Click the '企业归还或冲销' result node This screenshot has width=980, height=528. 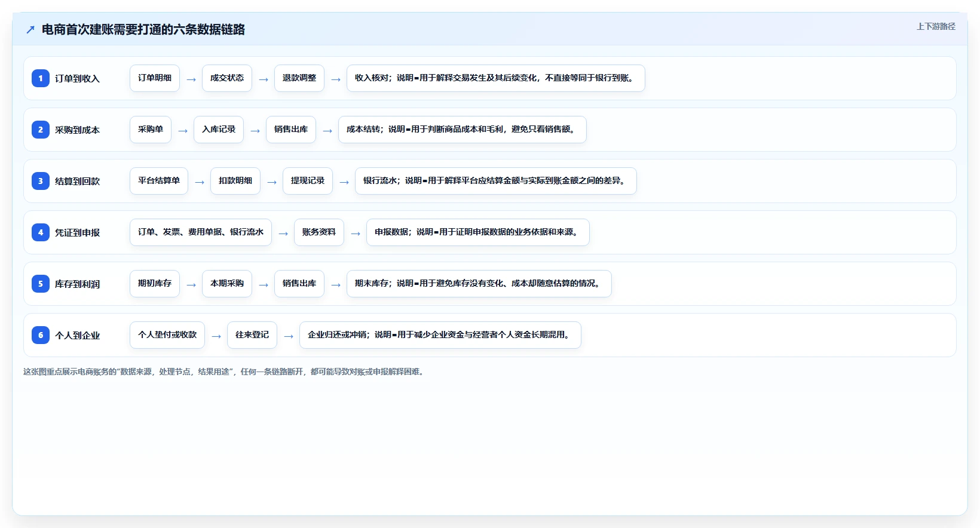click(440, 335)
